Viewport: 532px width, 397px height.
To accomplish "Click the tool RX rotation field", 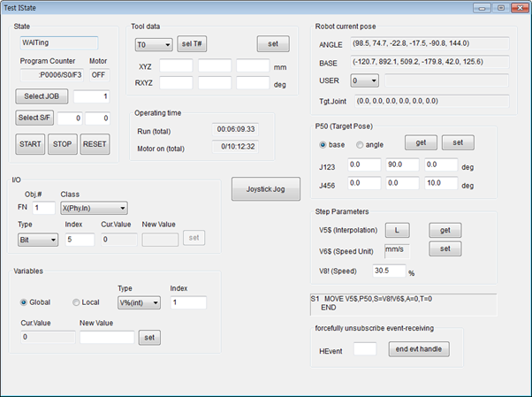I will pyautogui.click(x=176, y=83).
